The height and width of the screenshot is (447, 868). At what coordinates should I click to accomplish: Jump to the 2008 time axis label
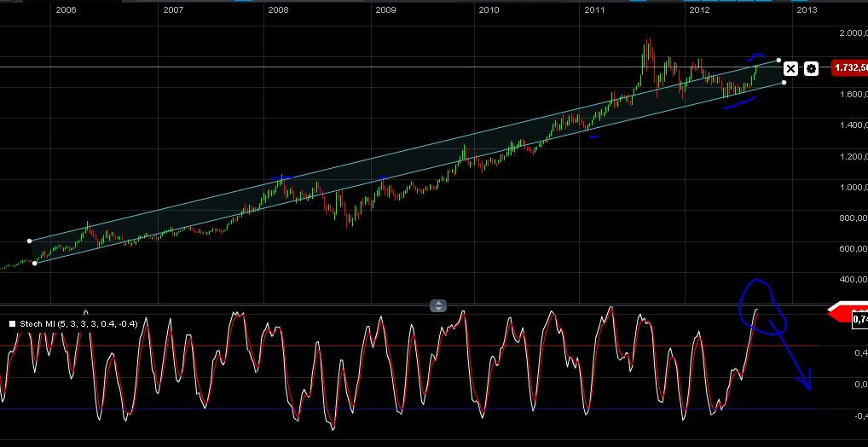(278, 10)
